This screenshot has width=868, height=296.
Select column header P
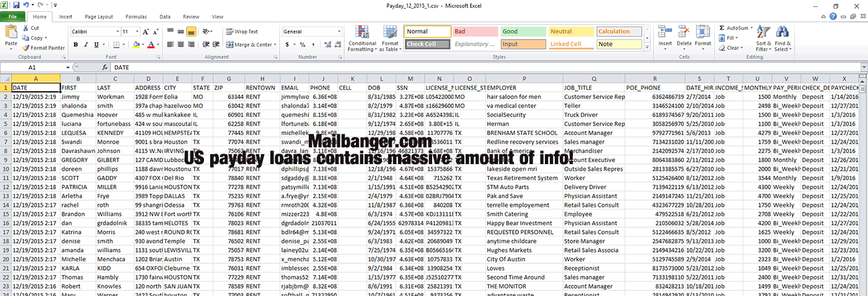pos(524,79)
